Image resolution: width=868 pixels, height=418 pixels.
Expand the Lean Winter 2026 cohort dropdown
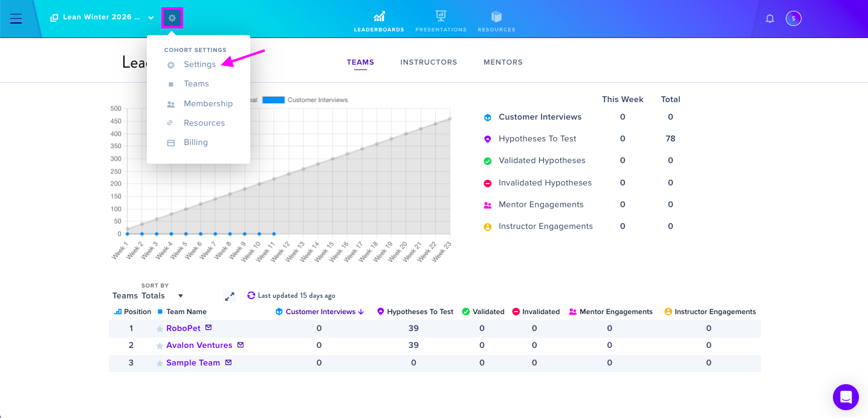tap(151, 18)
